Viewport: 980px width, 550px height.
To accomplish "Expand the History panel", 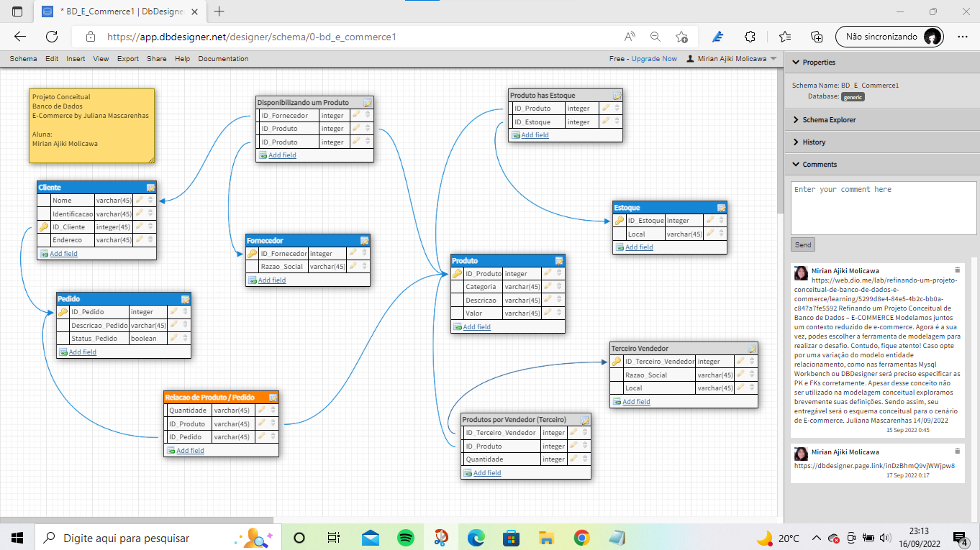I will [x=816, y=142].
